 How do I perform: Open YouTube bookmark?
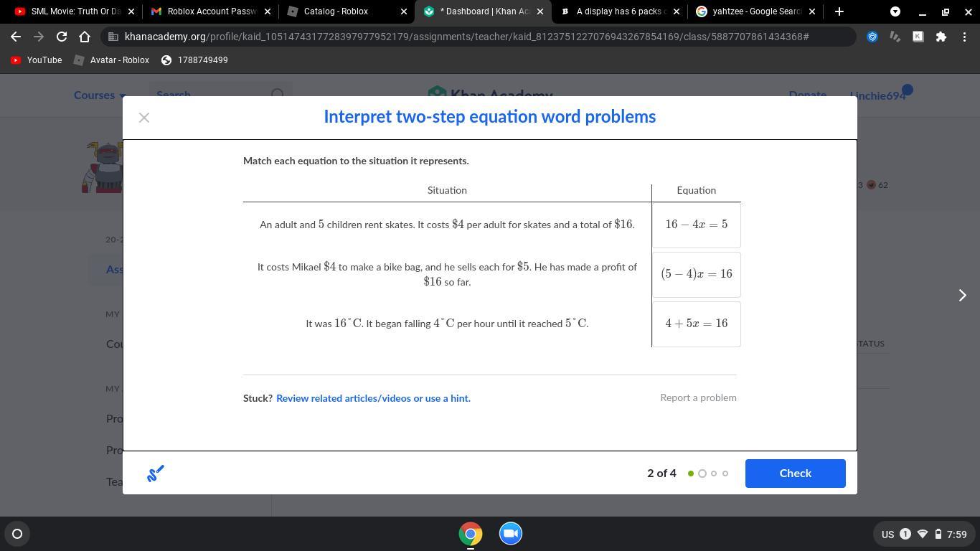36,60
